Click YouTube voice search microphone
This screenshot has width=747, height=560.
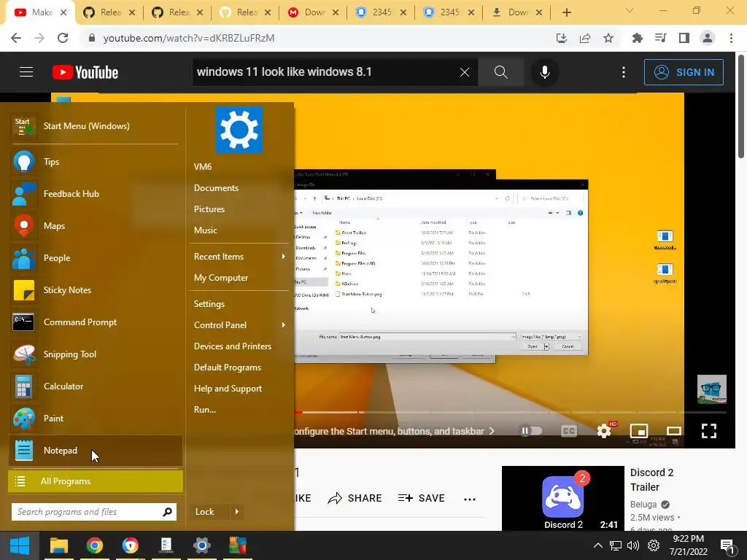(x=544, y=72)
